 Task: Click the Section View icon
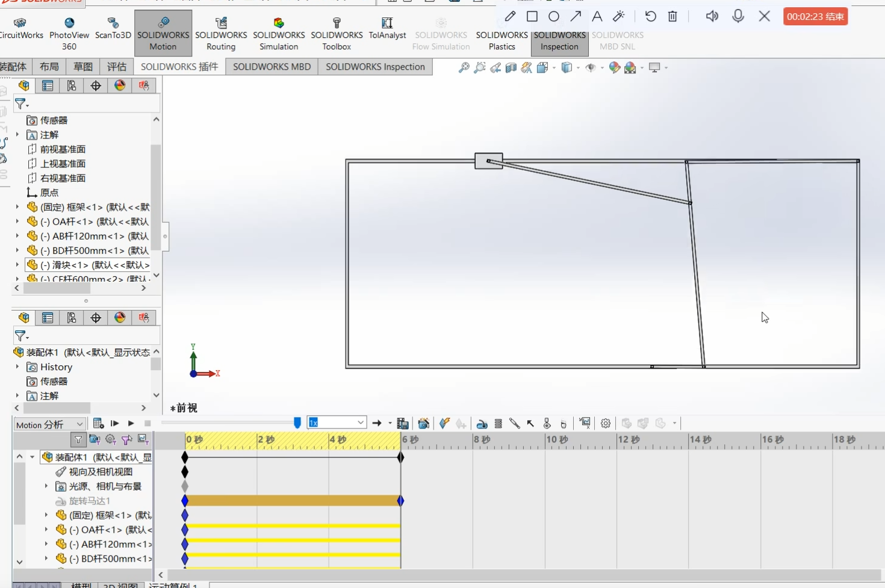click(511, 68)
